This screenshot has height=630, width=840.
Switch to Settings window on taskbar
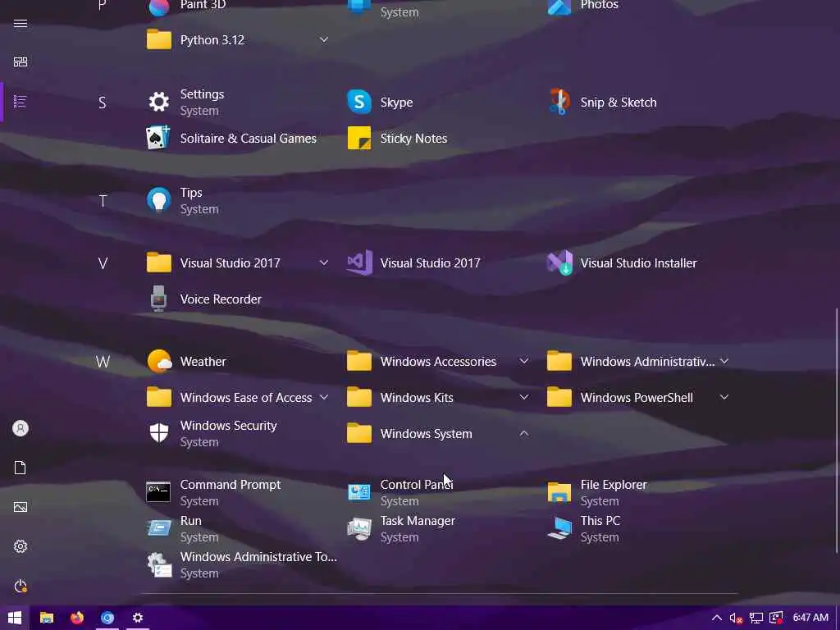(138, 618)
